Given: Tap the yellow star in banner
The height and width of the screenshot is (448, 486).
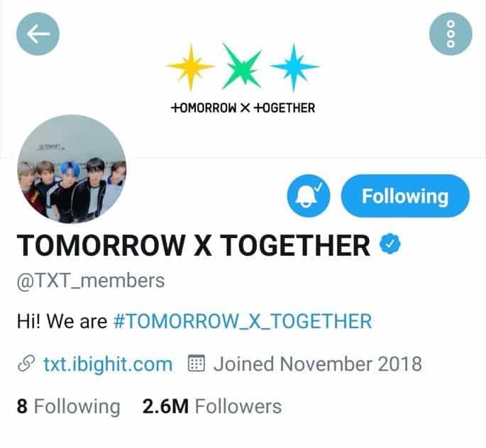Looking at the screenshot, I should (190, 67).
